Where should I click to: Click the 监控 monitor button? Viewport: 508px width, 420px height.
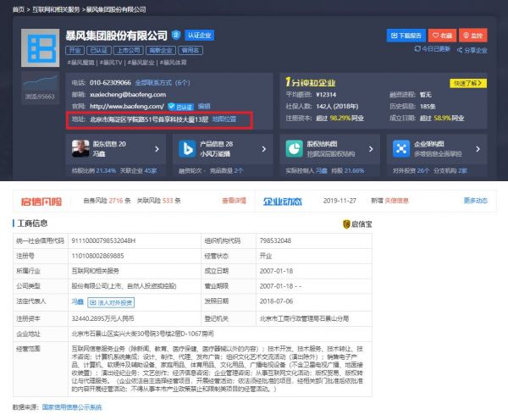click(474, 35)
